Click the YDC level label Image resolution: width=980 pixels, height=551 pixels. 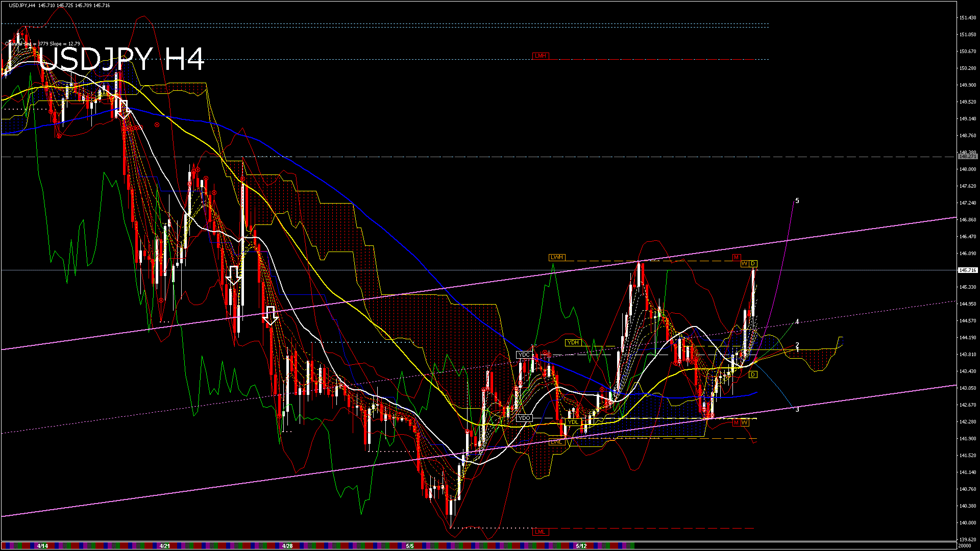[524, 355]
